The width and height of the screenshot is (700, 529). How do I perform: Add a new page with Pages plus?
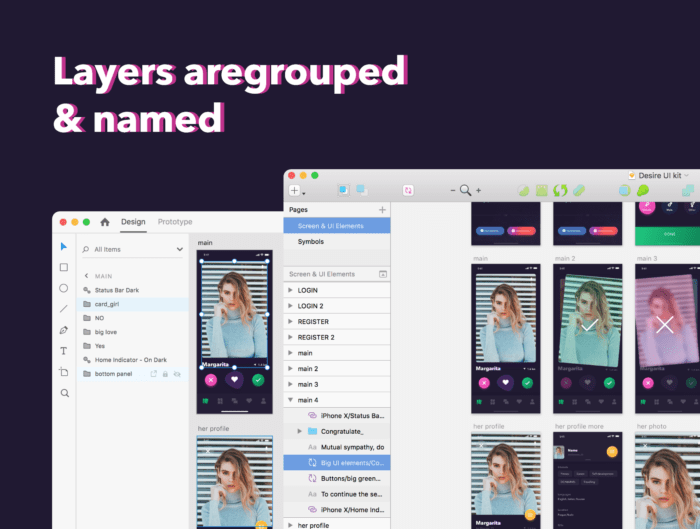pyautogui.click(x=382, y=210)
